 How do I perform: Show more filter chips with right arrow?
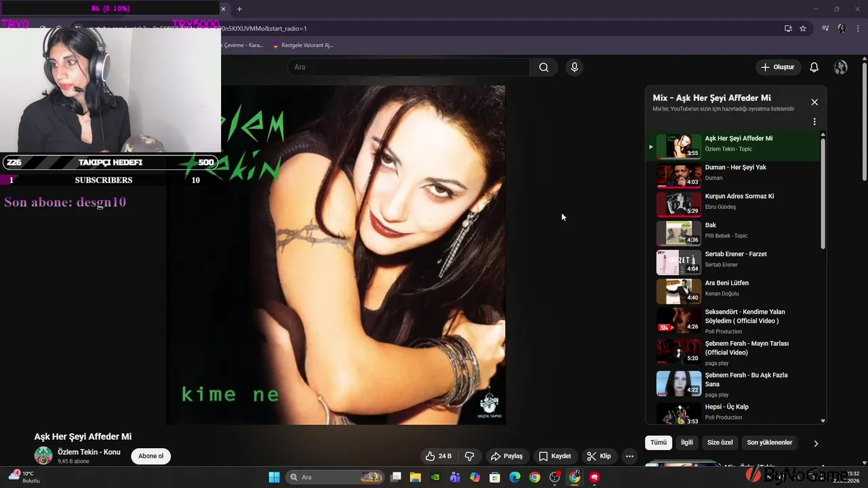pos(816,443)
